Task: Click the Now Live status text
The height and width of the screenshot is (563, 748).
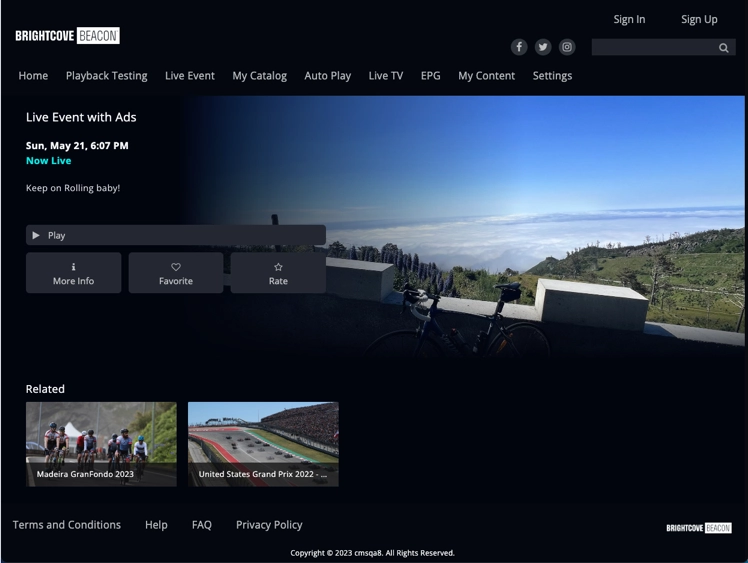Action: (49, 161)
